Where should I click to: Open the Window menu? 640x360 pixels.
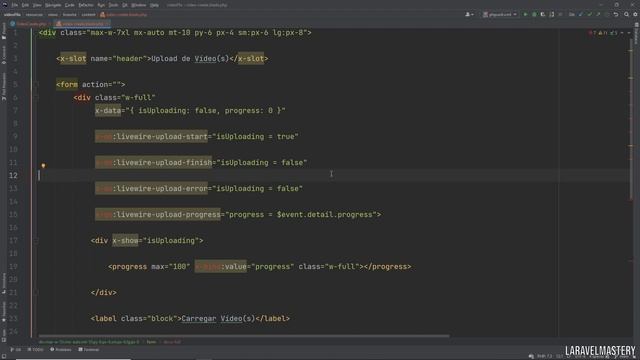point(139,5)
